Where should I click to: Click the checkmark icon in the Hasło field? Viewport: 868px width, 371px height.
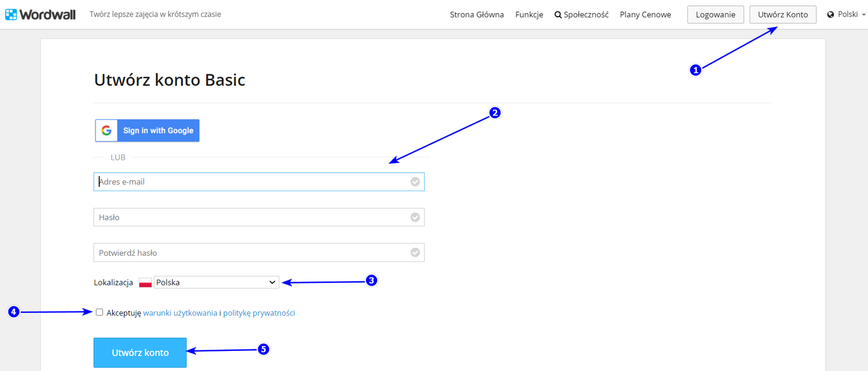[x=415, y=217]
